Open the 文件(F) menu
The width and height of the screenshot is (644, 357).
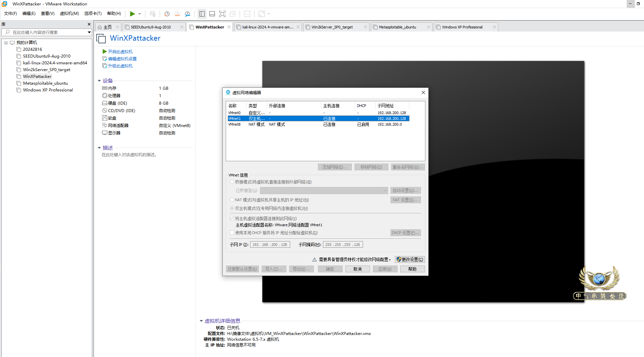click(11, 14)
